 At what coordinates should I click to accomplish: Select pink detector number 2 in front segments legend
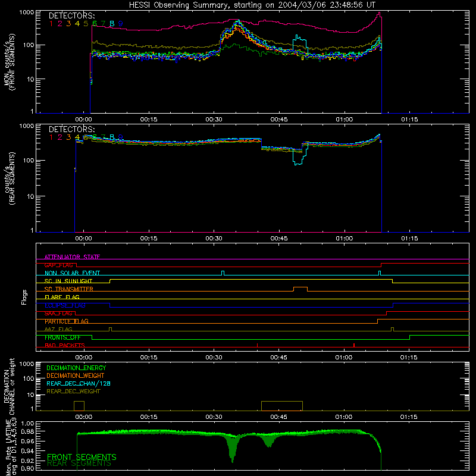(60, 24)
